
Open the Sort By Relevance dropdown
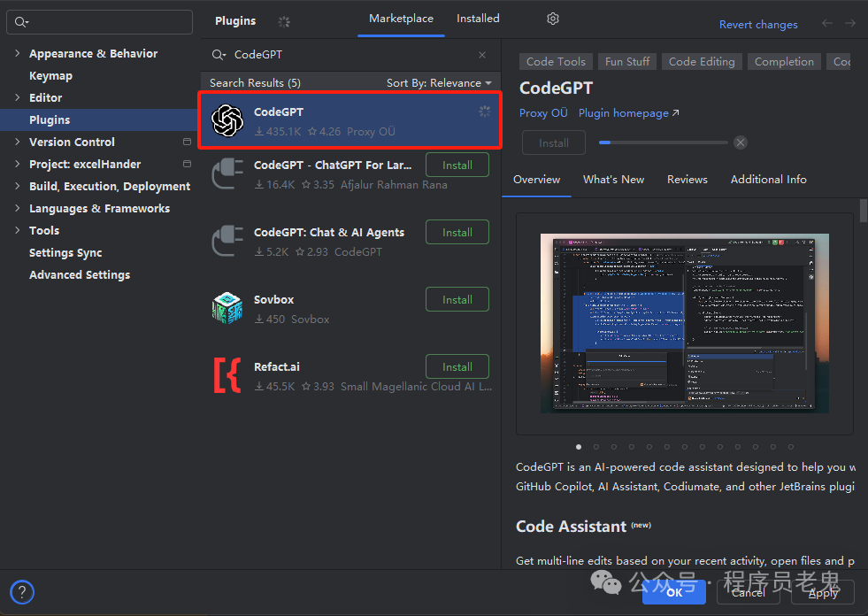439,83
